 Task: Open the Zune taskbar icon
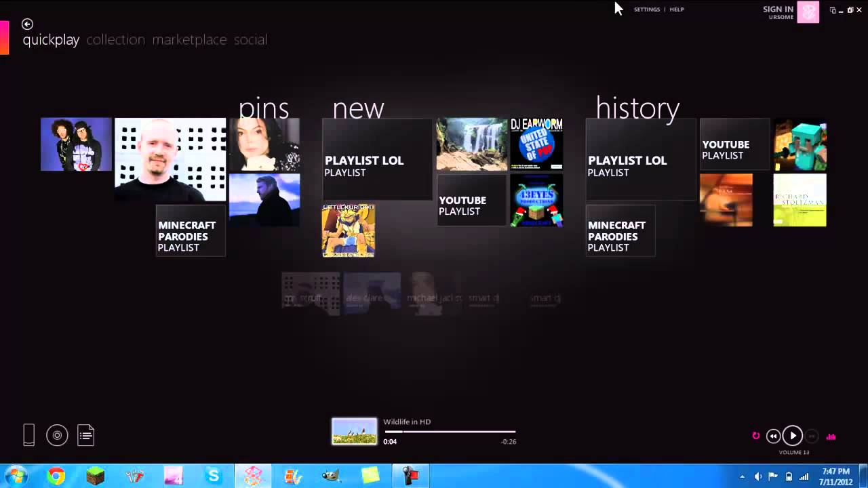pyautogui.click(x=253, y=476)
